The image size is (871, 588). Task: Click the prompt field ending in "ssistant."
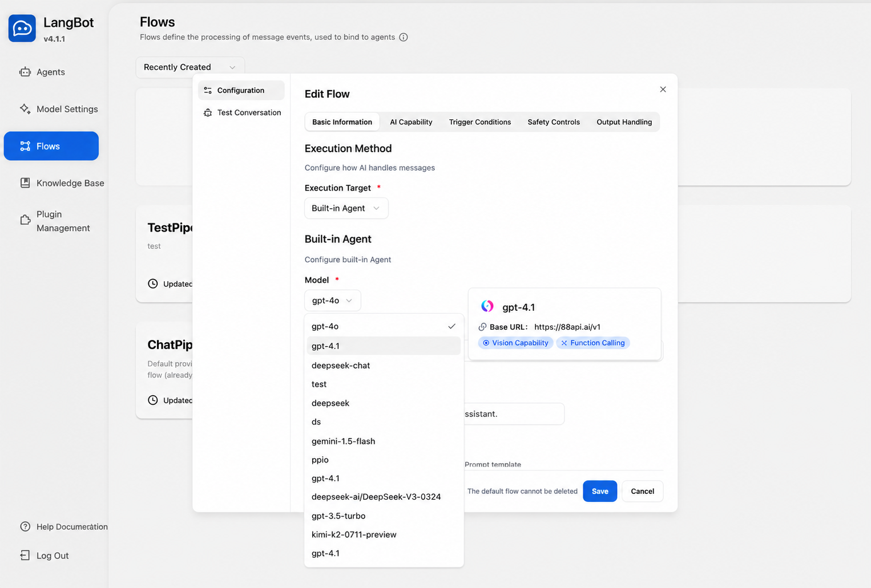tap(514, 413)
